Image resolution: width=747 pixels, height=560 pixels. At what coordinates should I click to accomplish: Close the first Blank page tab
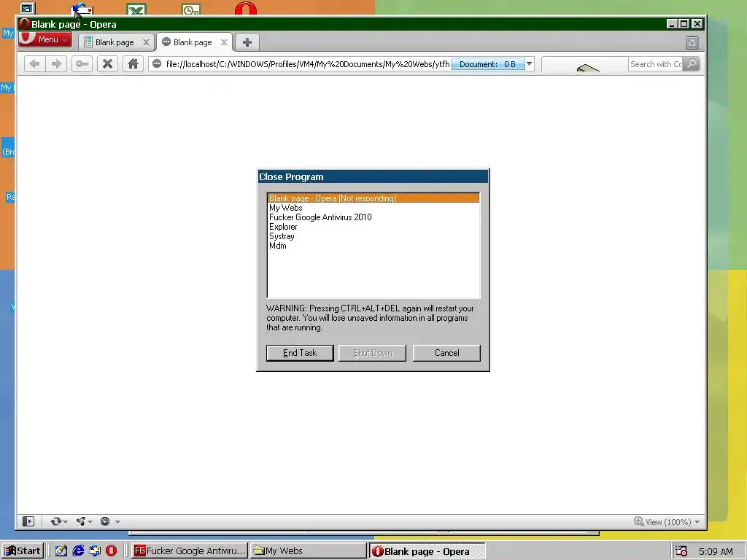[x=146, y=42]
